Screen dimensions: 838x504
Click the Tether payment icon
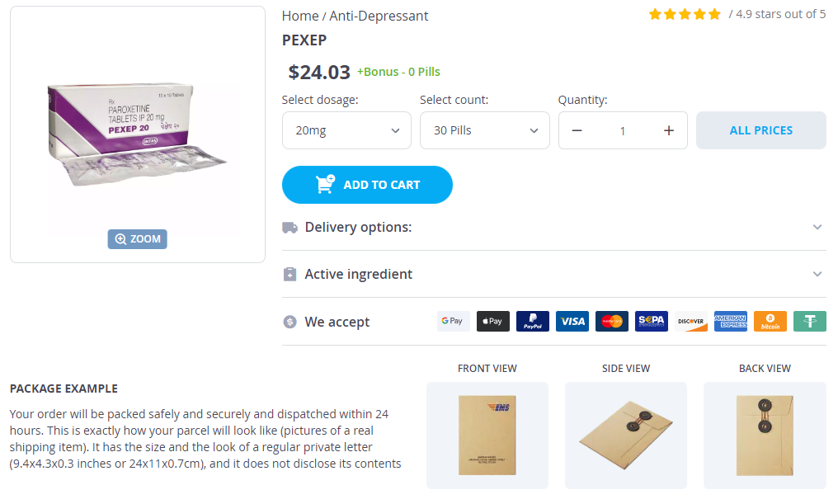click(809, 322)
